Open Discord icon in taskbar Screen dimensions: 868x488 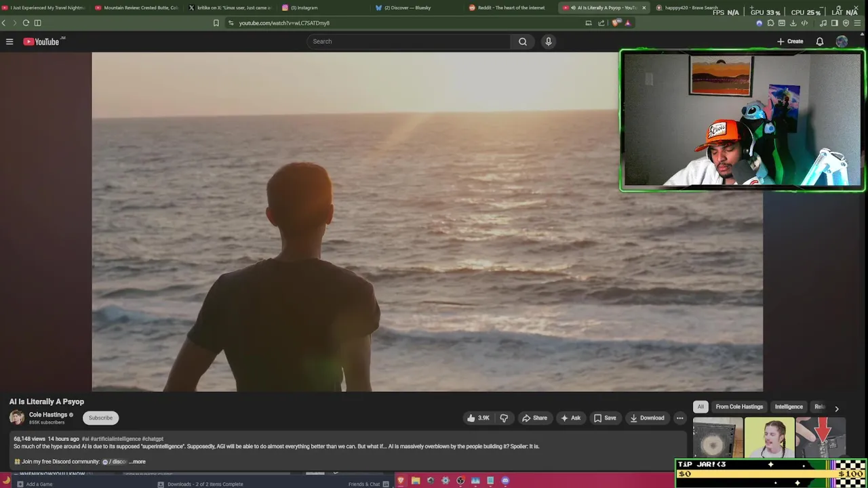pyautogui.click(x=505, y=481)
